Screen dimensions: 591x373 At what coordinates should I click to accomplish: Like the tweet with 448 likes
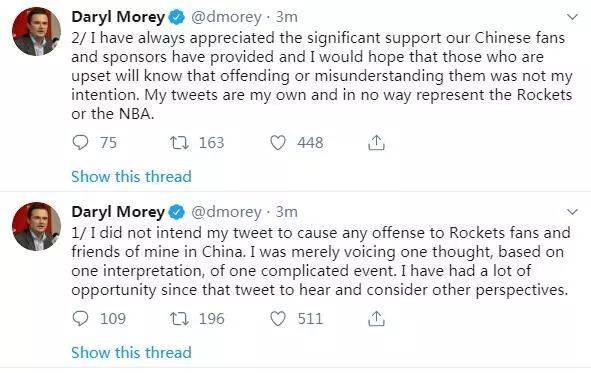point(278,143)
